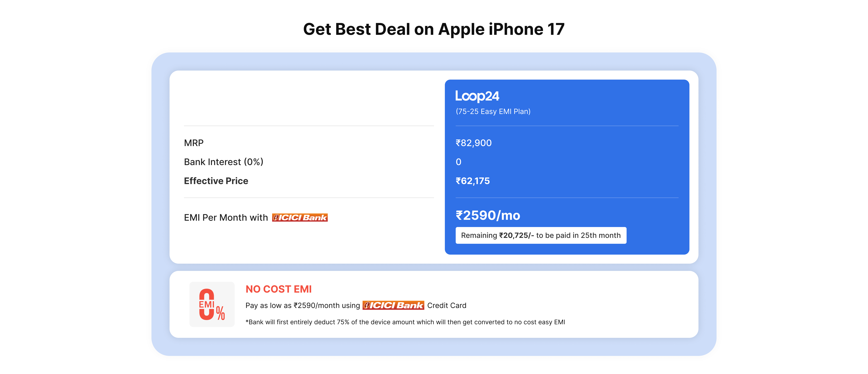Click the to be paid in 25th month text
This screenshot has height=374, width=868.
(578, 235)
